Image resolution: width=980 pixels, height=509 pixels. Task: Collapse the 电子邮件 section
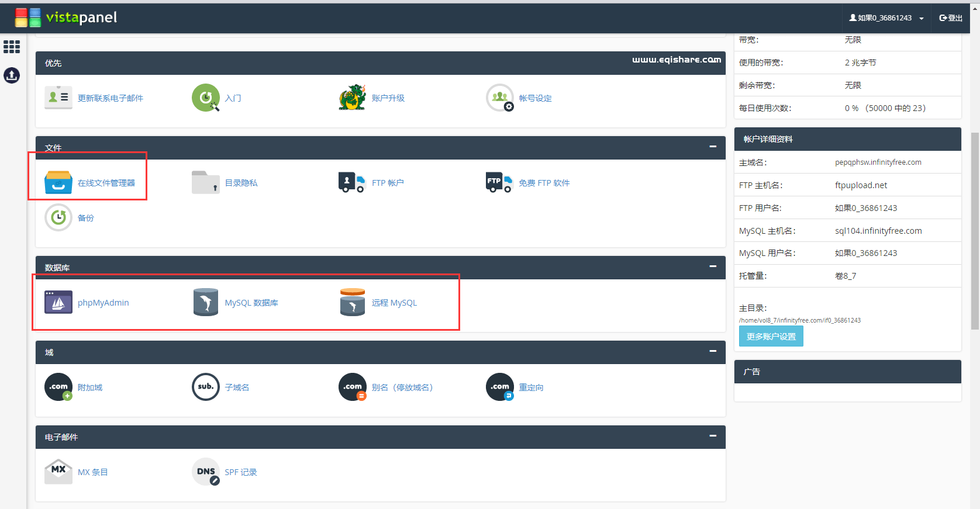(713, 436)
